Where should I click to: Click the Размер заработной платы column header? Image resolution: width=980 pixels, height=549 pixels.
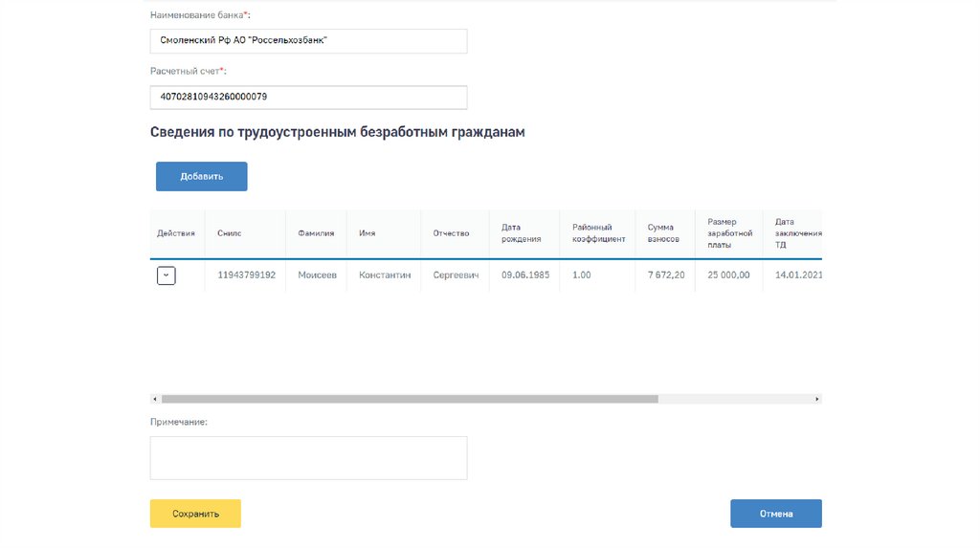729,233
